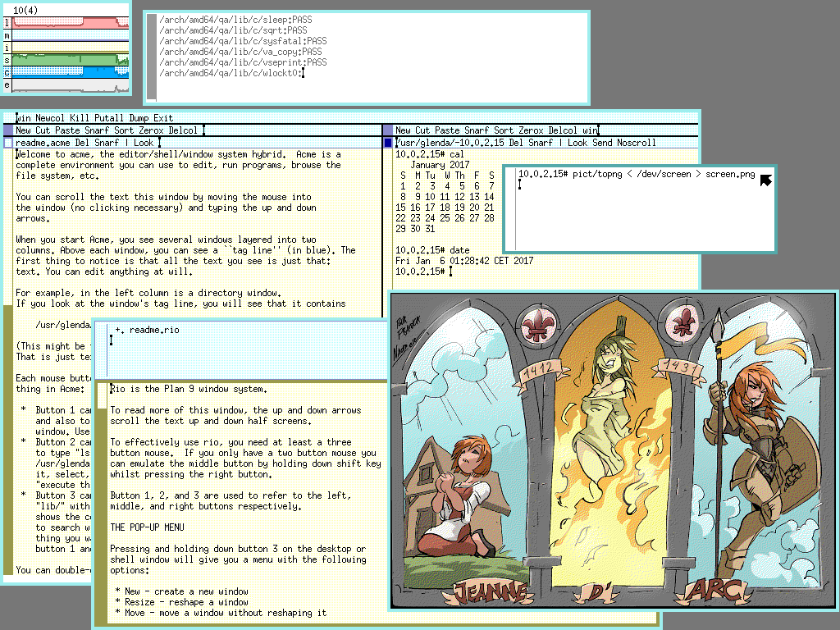The image size is (840, 630).
Task: Click the left acme column's purple handle box
Action: coord(8,130)
